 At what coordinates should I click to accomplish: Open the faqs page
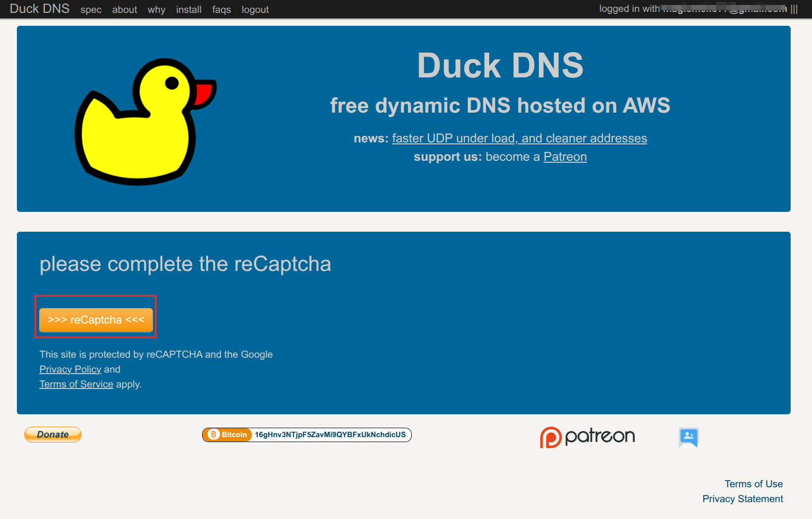[221, 9]
